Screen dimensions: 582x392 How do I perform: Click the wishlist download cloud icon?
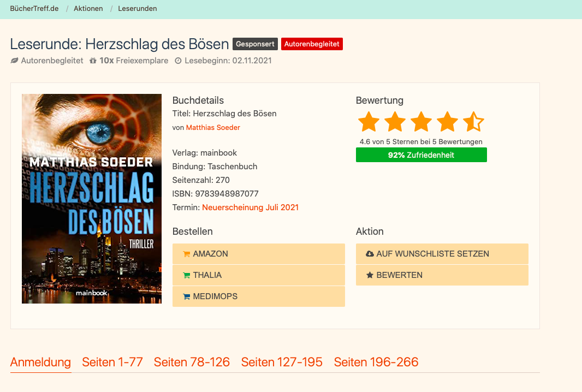pos(370,254)
